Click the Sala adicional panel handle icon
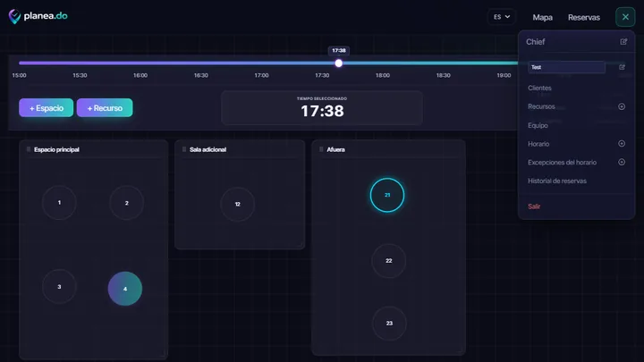 (x=184, y=149)
